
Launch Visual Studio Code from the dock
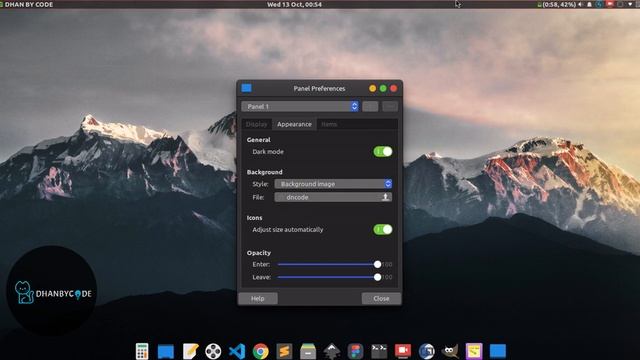coord(237,351)
